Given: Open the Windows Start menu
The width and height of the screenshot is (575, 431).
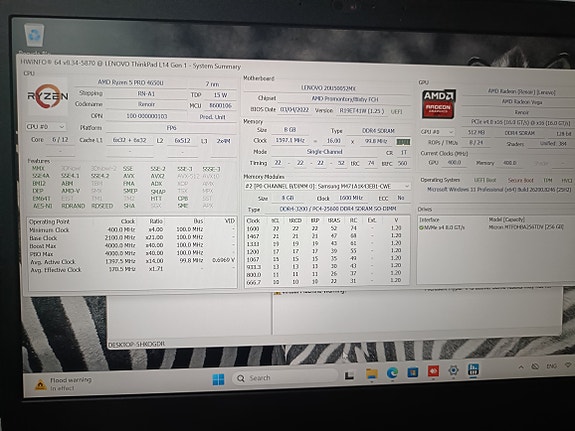Looking at the screenshot, I should (x=219, y=379).
